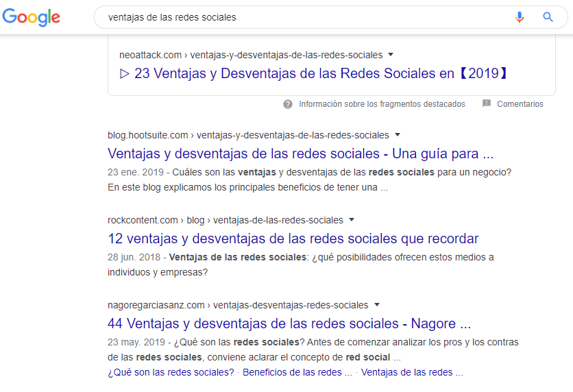Viewport: 573px width, 392px height.
Task: Start voice search with microphone icon
Action: pyautogui.click(x=520, y=17)
